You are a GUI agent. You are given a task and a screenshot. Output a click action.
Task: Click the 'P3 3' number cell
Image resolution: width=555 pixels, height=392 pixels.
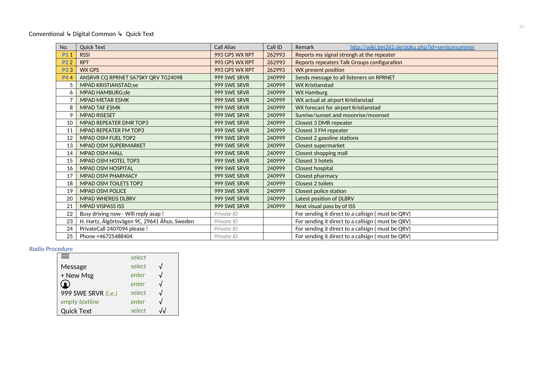(x=66, y=70)
